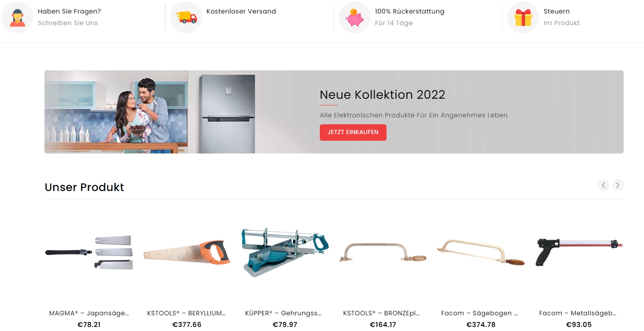Click the customer support headset icon
Screen dimensions: 644x331
click(x=17, y=17)
